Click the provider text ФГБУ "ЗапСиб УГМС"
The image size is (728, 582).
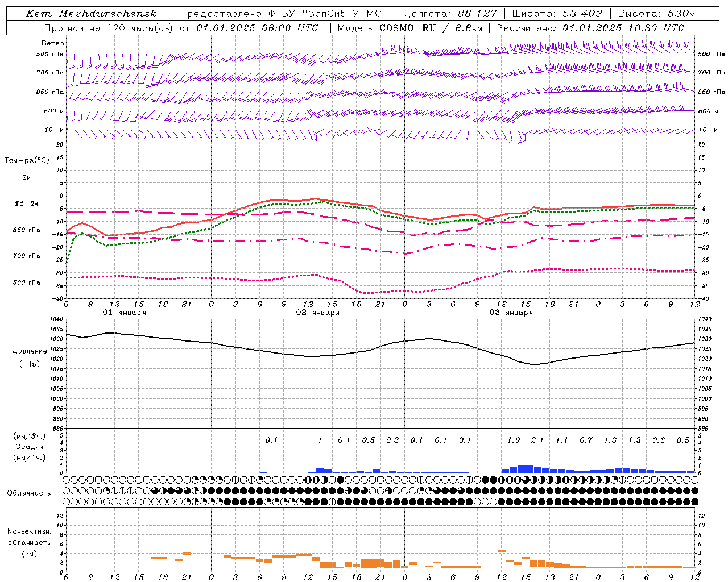pos(329,14)
